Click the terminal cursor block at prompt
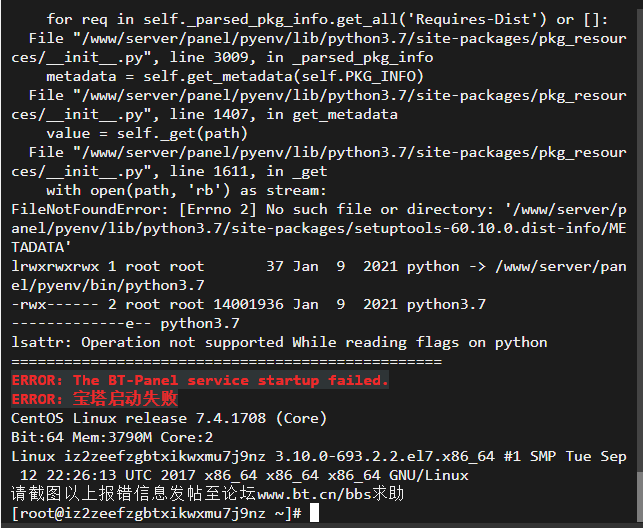This screenshot has width=643, height=528. point(314,513)
